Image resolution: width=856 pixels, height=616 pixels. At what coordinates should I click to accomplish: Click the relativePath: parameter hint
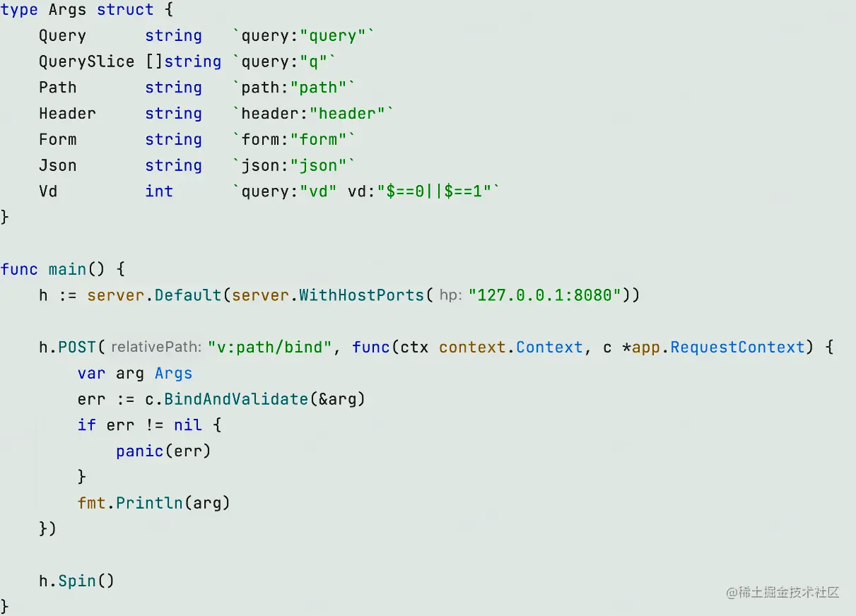coord(156,348)
